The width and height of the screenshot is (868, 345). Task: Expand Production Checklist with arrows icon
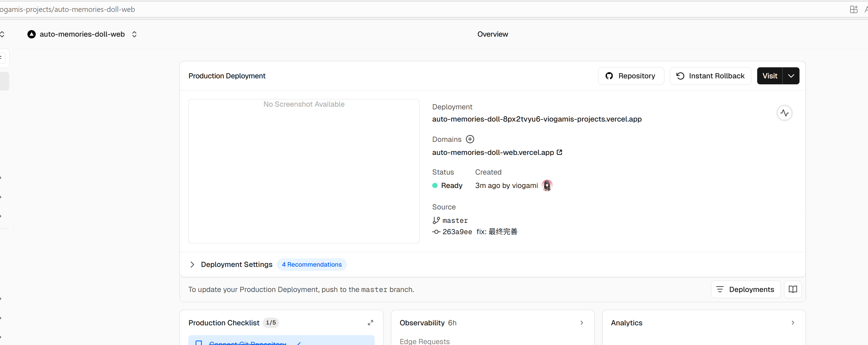[370, 323]
